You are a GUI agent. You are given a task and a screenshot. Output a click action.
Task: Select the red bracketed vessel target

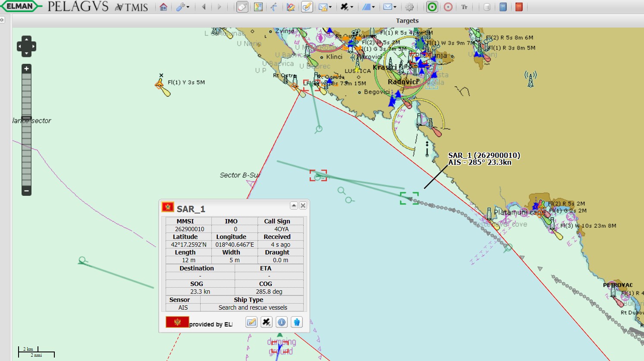(x=318, y=176)
